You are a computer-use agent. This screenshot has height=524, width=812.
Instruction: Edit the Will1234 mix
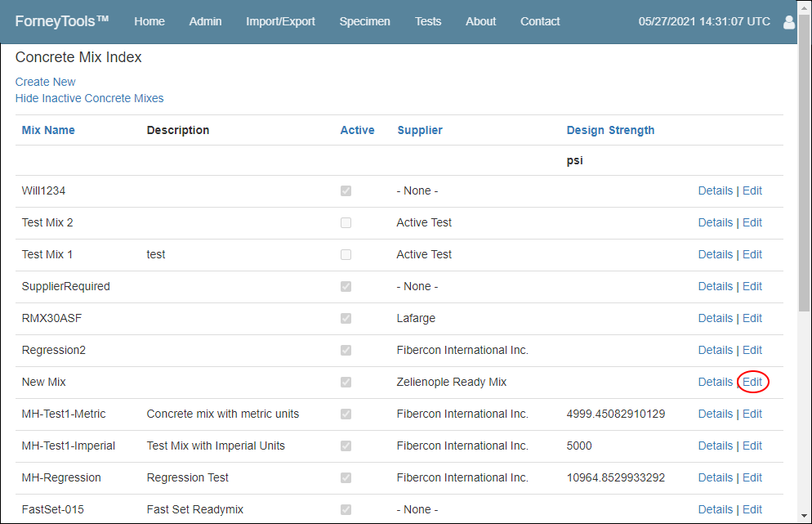752,190
